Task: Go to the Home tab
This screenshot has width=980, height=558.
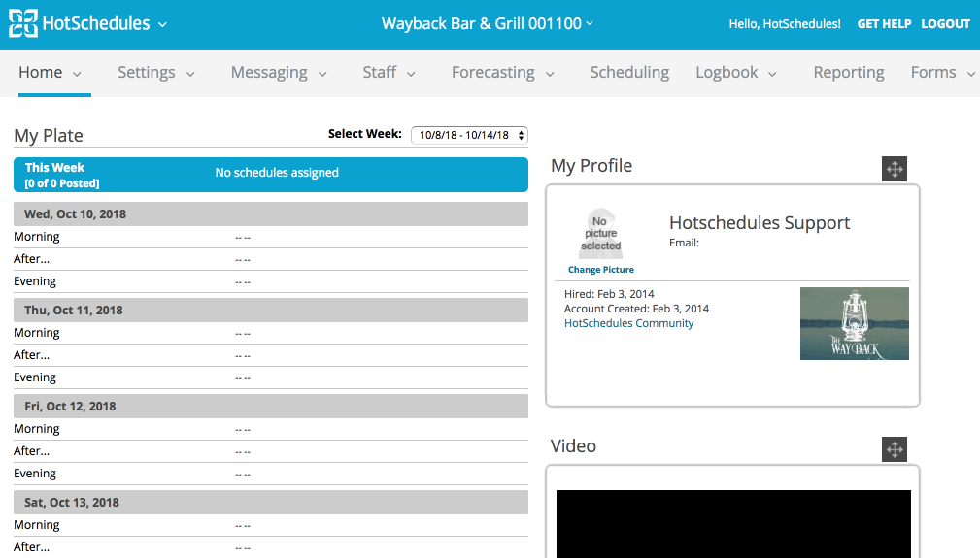Action: tap(41, 73)
